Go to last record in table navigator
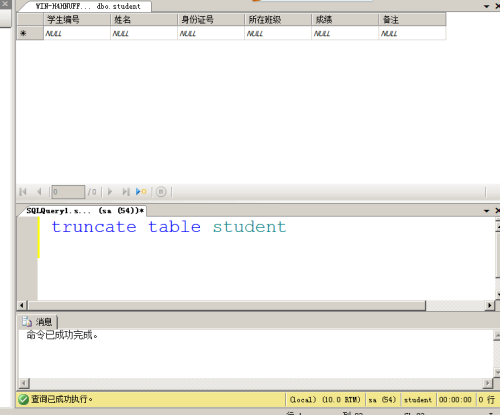500x415 pixels. coord(126,192)
